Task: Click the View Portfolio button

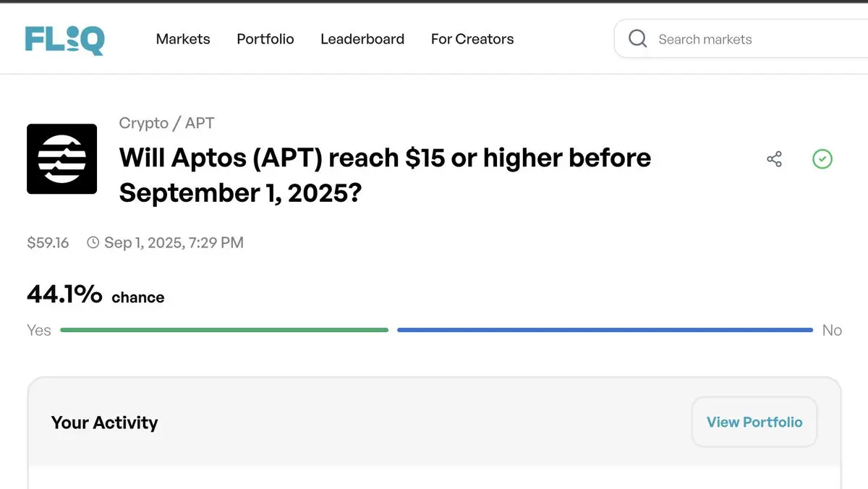Action: [754, 422]
